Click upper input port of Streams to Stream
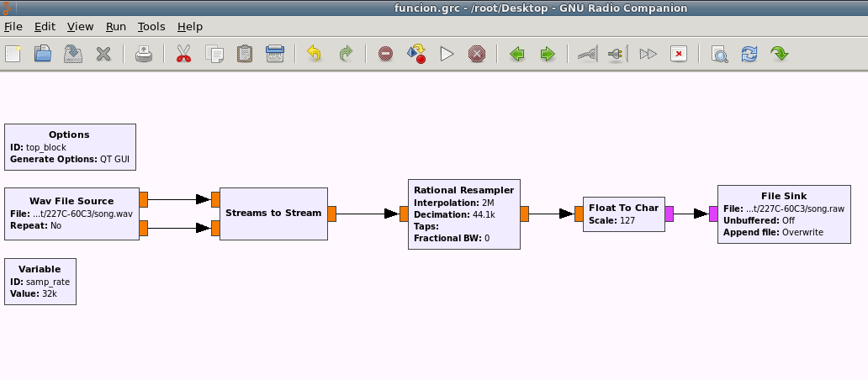The height and width of the screenshot is (380, 868). (216, 200)
